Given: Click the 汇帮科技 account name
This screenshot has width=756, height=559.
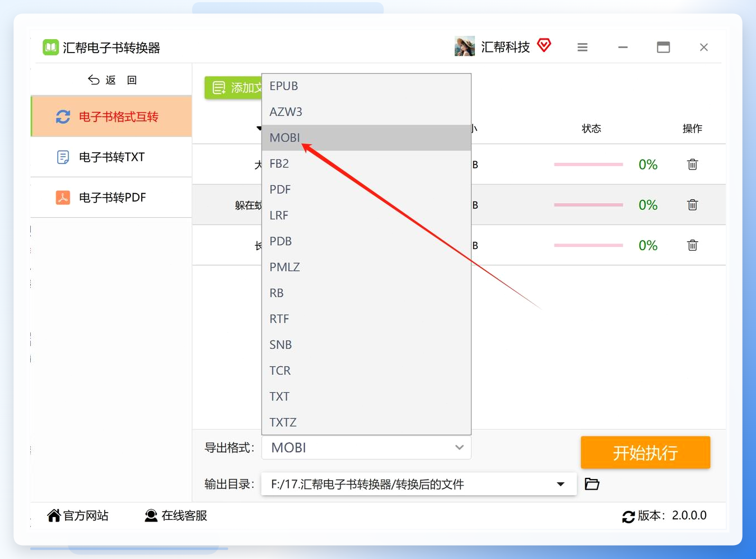Looking at the screenshot, I should click(x=506, y=47).
